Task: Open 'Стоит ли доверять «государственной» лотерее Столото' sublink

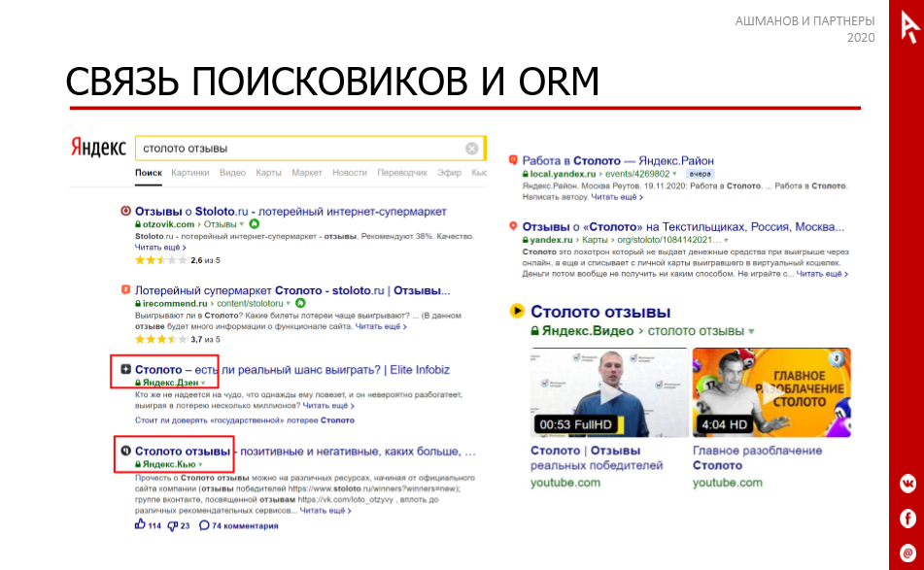Action: [x=245, y=420]
